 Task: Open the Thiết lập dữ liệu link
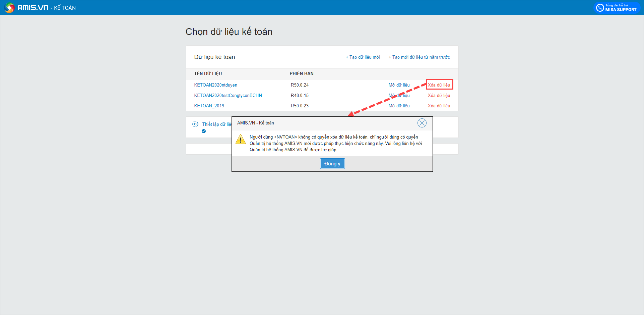[x=216, y=124]
